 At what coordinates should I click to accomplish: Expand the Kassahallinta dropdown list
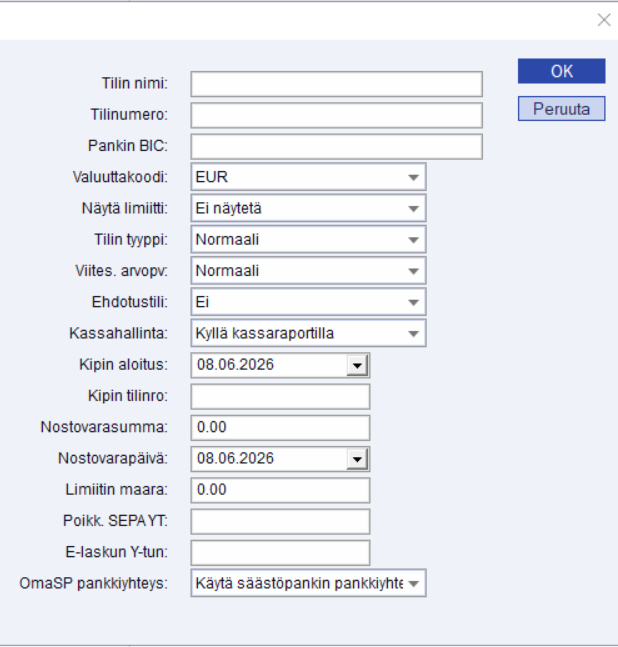(x=308, y=333)
